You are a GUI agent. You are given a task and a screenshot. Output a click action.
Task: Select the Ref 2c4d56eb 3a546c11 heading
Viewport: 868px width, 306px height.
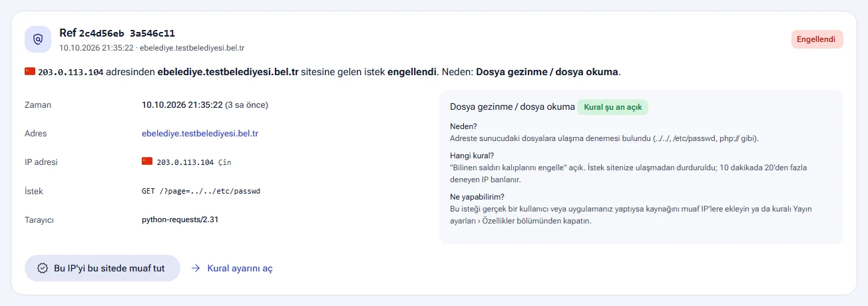click(x=117, y=33)
